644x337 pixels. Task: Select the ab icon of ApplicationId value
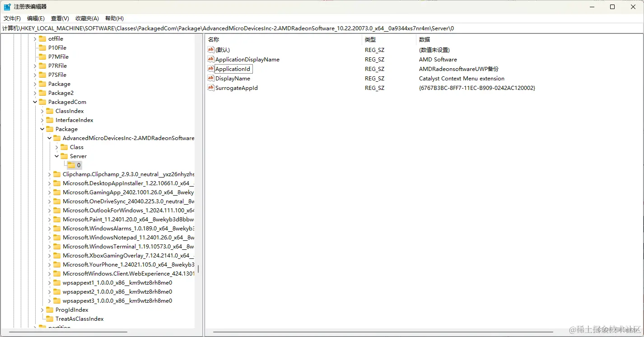(211, 69)
